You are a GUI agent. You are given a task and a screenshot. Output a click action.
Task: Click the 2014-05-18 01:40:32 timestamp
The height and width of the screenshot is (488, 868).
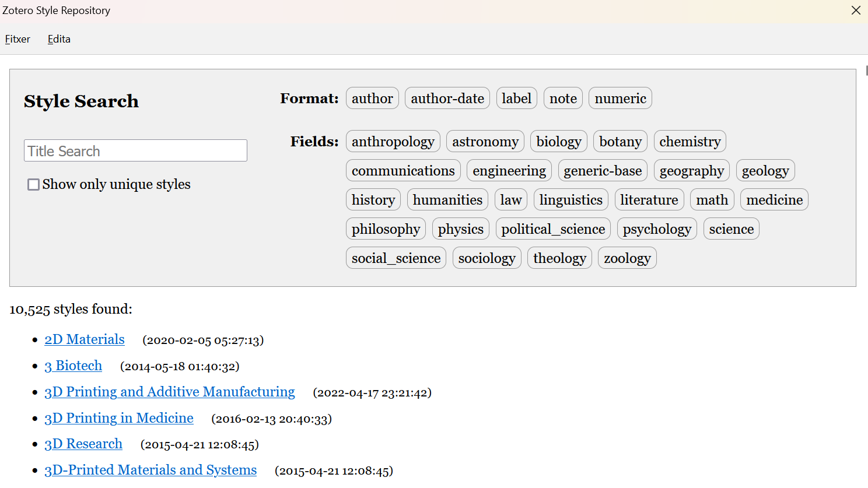(180, 366)
